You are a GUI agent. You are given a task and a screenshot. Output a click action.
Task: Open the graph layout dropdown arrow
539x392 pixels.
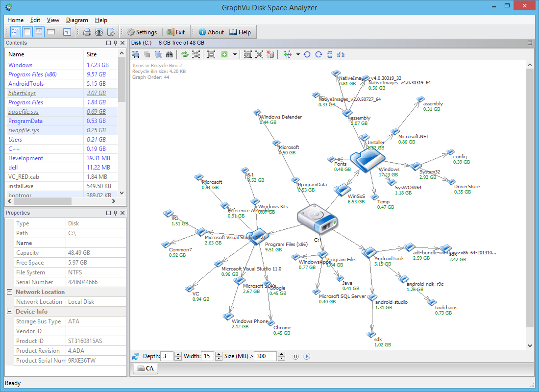click(x=298, y=54)
